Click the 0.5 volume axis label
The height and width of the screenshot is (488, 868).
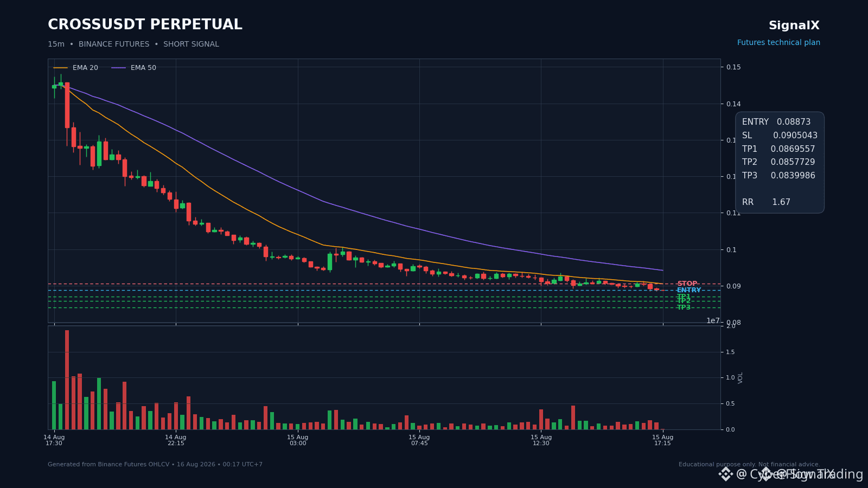731,404
